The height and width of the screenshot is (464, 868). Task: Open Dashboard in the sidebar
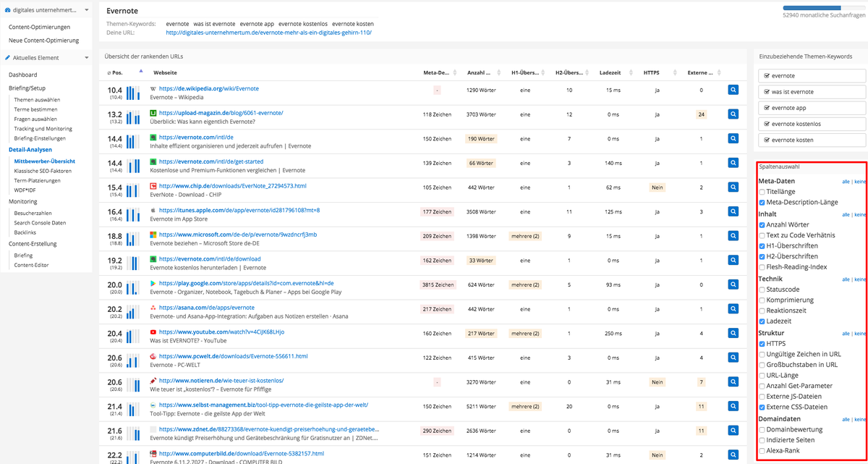[x=22, y=75]
